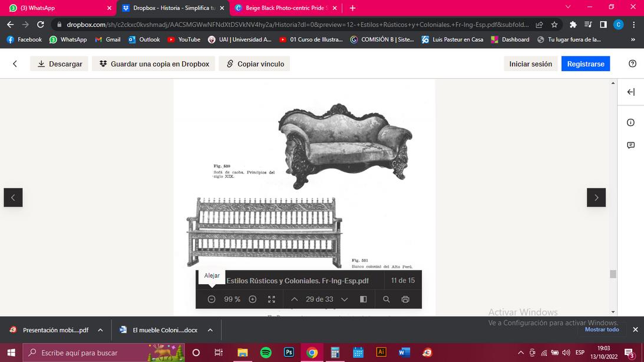Click the address bar URL

click(x=298, y=25)
